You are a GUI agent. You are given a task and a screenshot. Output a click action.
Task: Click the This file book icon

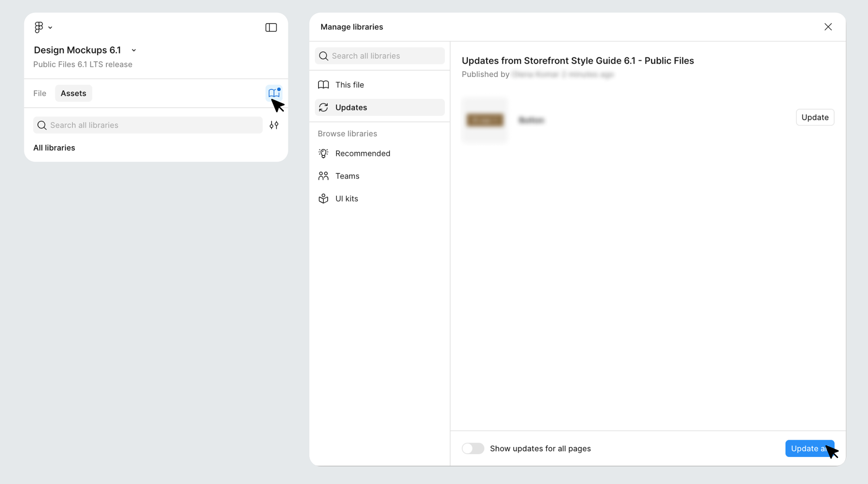pos(323,85)
